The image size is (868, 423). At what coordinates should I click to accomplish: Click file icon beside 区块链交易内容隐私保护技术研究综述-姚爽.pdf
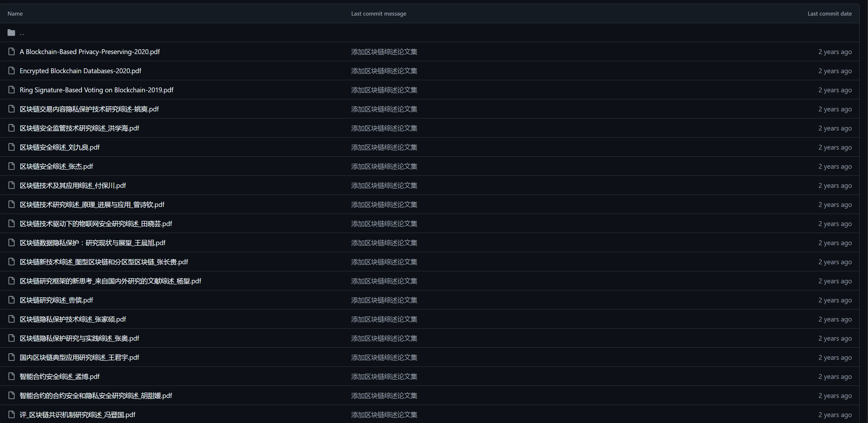tap(12, 109)
